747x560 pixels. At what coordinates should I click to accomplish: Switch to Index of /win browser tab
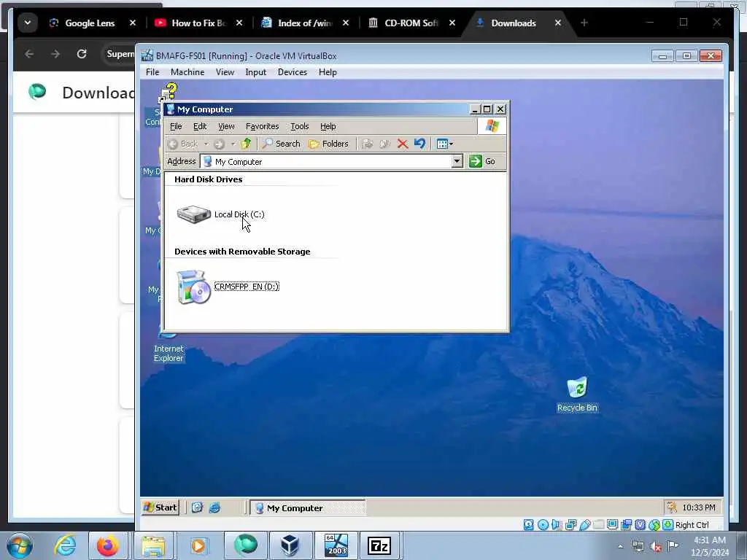[305, 23]
